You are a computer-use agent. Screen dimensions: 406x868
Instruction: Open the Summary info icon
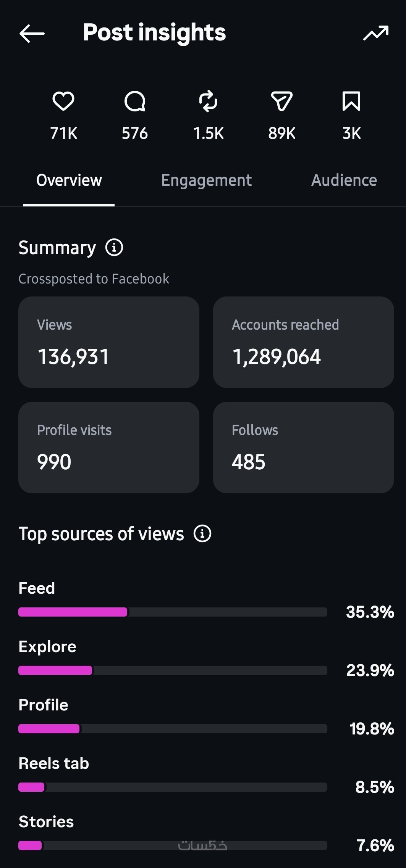click(114, 247)
